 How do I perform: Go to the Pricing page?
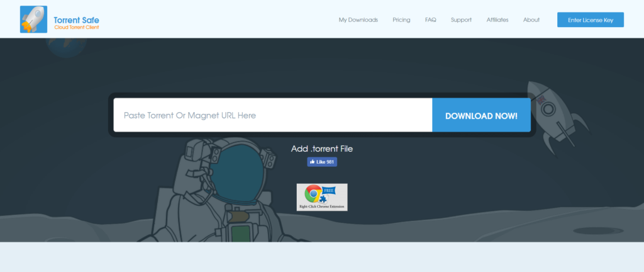[401, 20]
